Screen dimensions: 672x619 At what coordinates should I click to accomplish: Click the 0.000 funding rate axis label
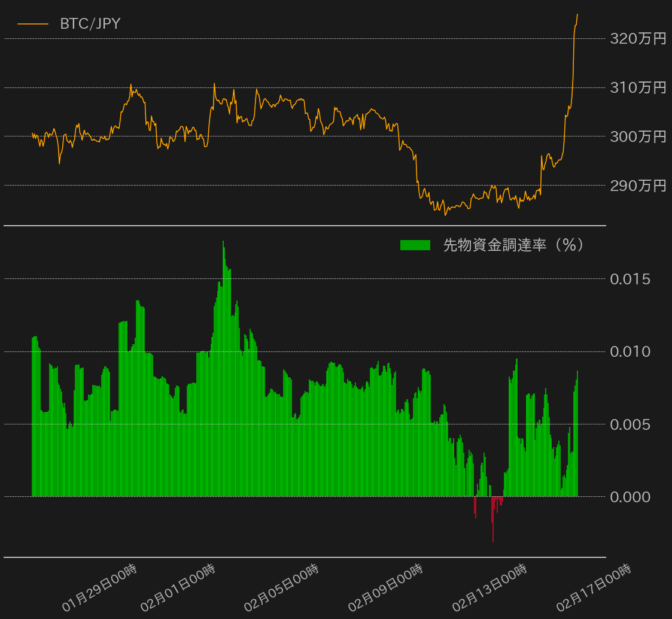[x=630, y=497]
